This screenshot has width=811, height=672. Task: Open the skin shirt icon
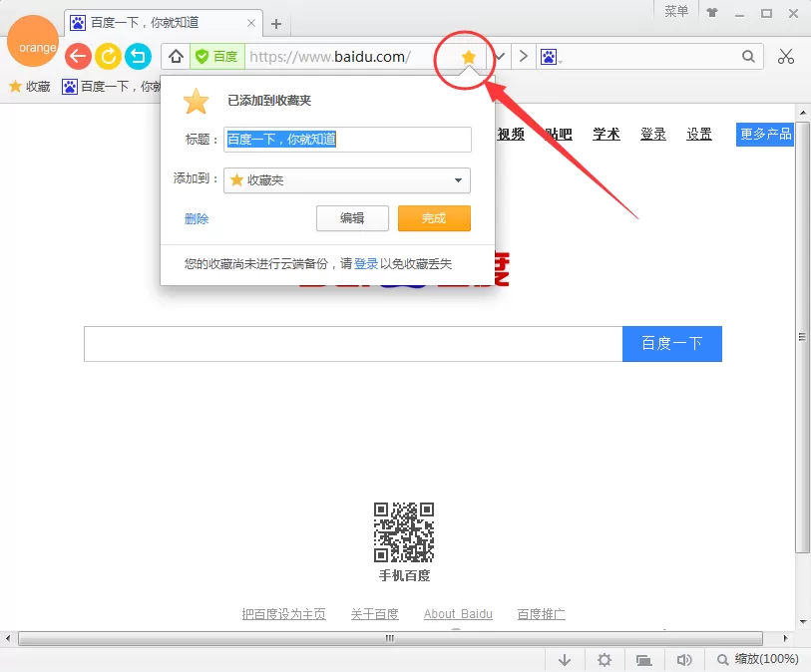712,12
